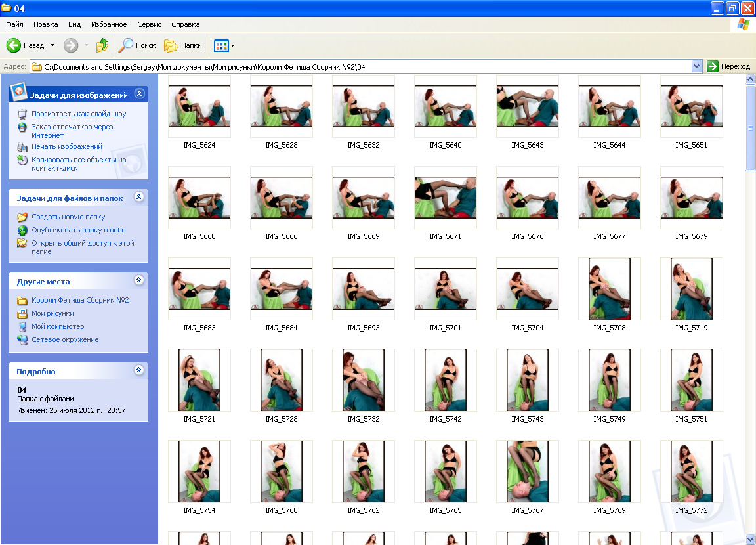This screenshot has height=545, width=756.
Task: Click Открыть общий доступ к этой папке
Action: (x=83, y=248)
